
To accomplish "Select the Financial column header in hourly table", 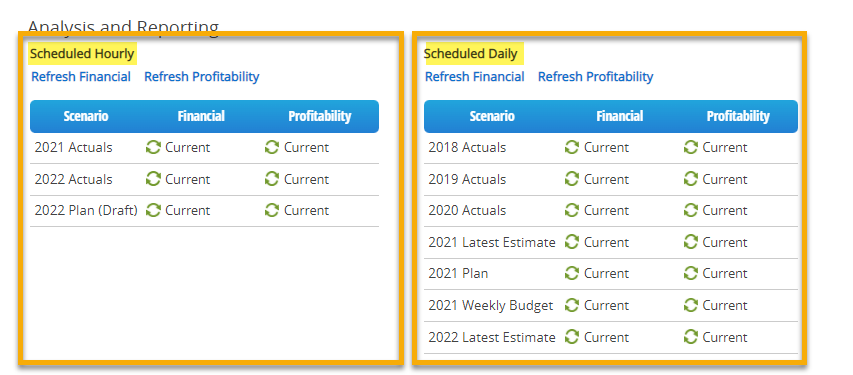I will (201, 116).
